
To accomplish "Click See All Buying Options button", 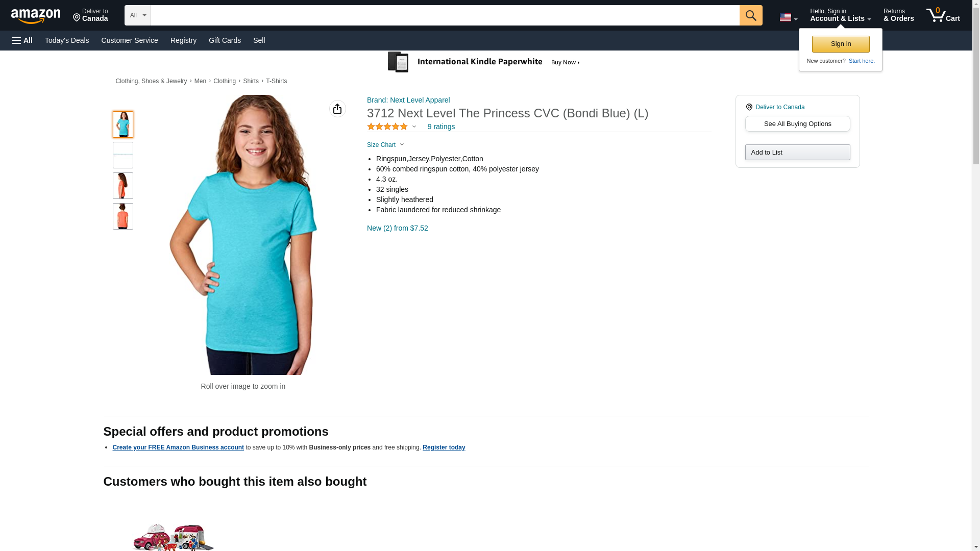I will click(x=797, y=124).
